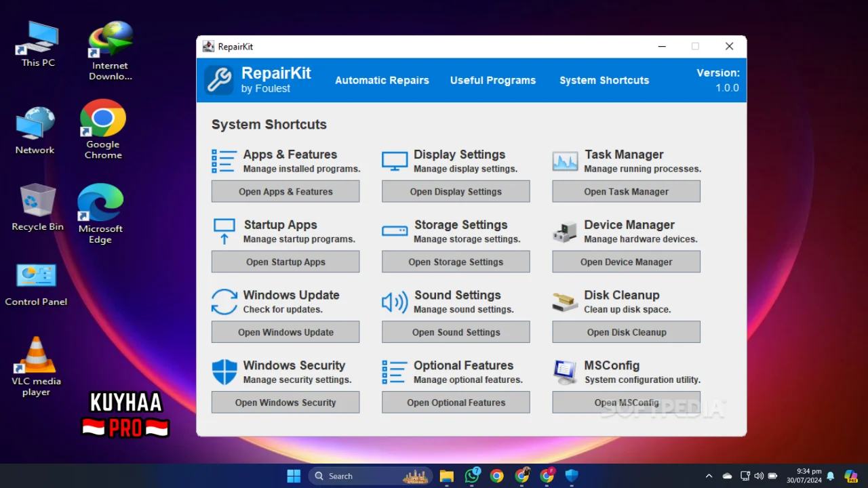Close the RepairKit window

pyautogui.click(x=729, y=46)
